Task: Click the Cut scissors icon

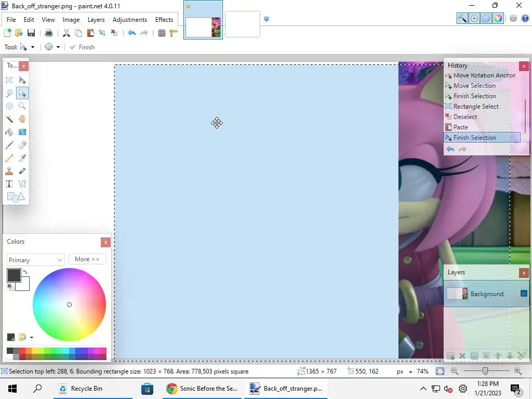Action: (x=66, y=33)
